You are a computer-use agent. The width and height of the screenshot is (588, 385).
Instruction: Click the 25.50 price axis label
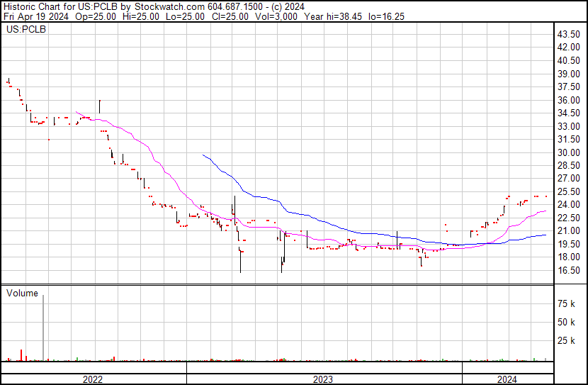(569, 192)
